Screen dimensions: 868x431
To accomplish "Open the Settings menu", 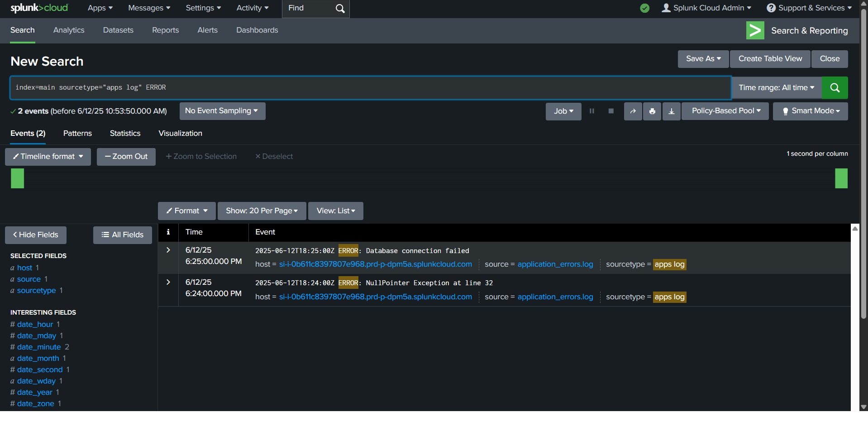I will [x=203, y=8].
